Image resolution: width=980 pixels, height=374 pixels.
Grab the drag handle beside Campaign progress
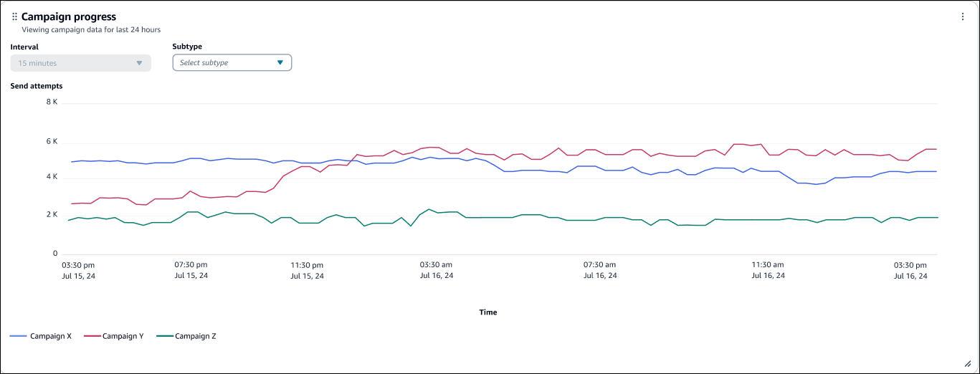pos(14,16)
